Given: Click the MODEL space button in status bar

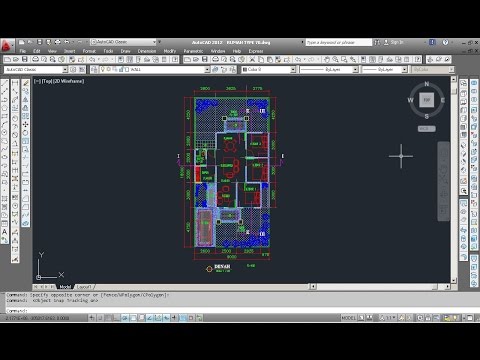Looking at the screenshot, I should pos(349,318).
